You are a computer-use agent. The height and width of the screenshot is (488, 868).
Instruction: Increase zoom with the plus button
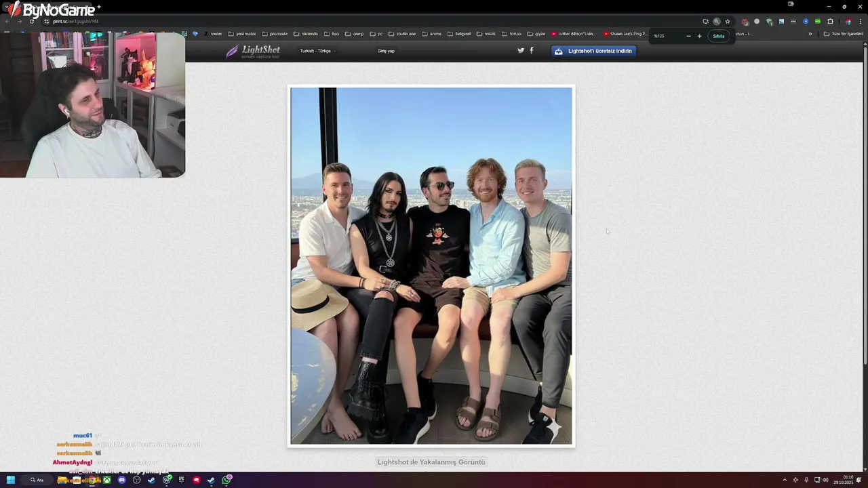[x=700, y=36]
